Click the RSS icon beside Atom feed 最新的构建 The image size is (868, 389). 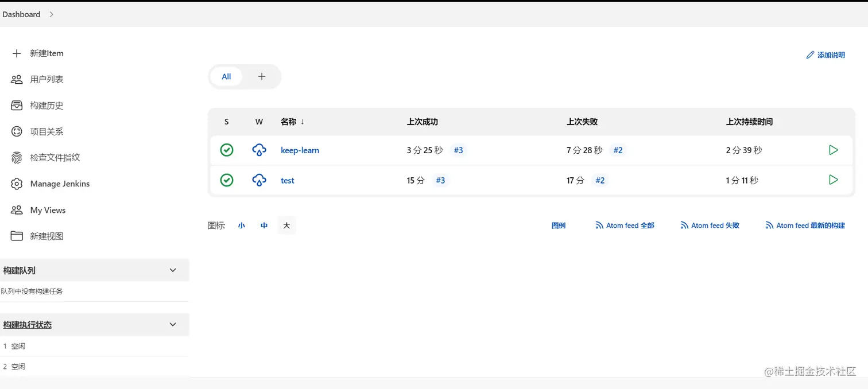(769, 225)
